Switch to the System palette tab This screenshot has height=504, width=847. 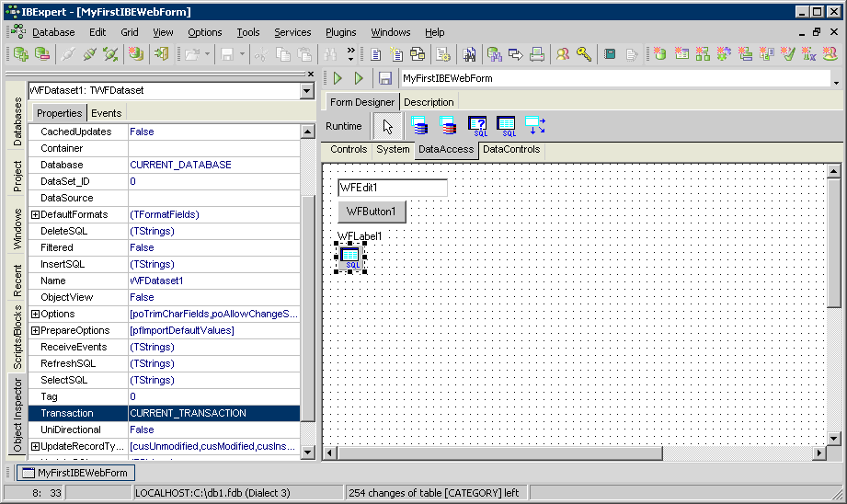click(393, 149)
